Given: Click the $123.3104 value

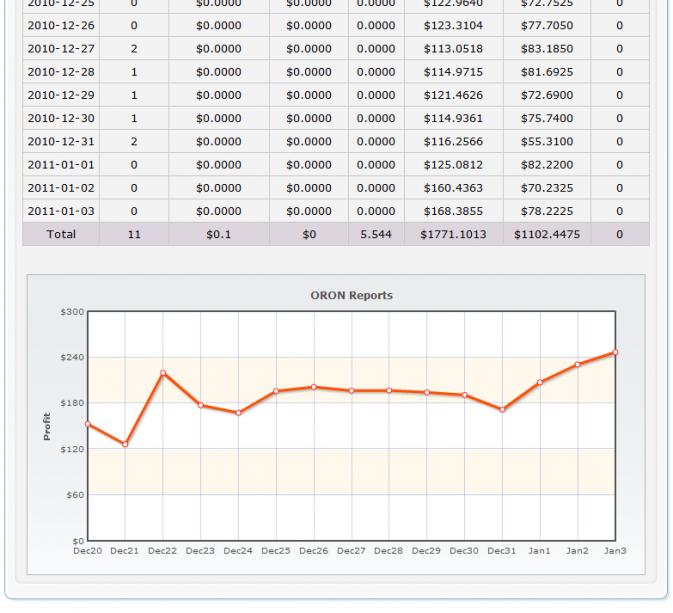Looking at the screenshot, I should (x=453, y=25).
